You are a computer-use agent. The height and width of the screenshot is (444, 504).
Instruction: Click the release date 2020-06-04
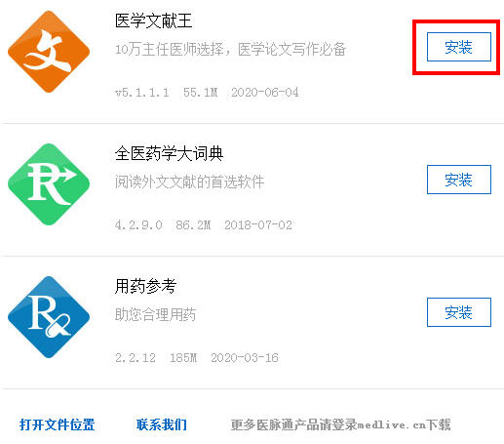265,93
